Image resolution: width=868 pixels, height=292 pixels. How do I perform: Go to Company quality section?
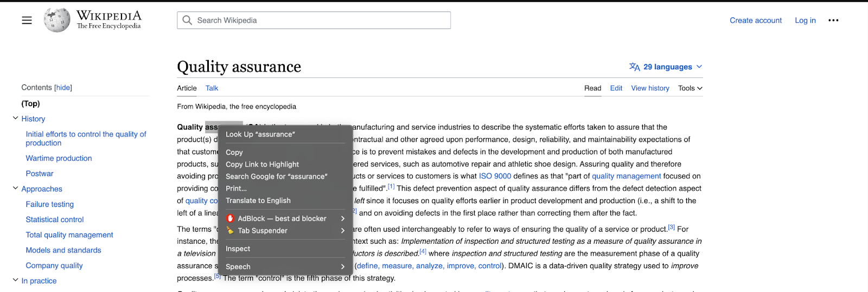coord(54,265)
